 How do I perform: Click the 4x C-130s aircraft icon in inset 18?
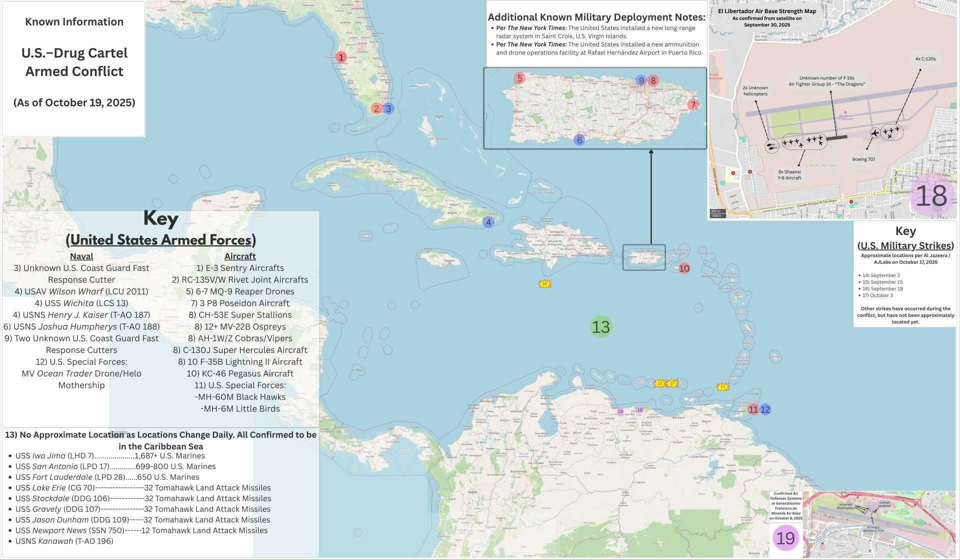(x=893, y=132)
